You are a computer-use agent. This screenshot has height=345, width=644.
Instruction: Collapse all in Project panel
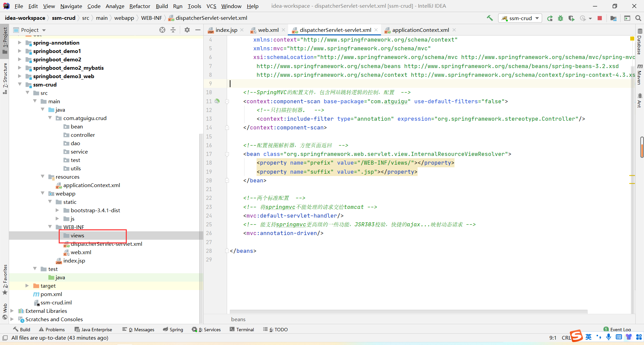coord(173,30)
